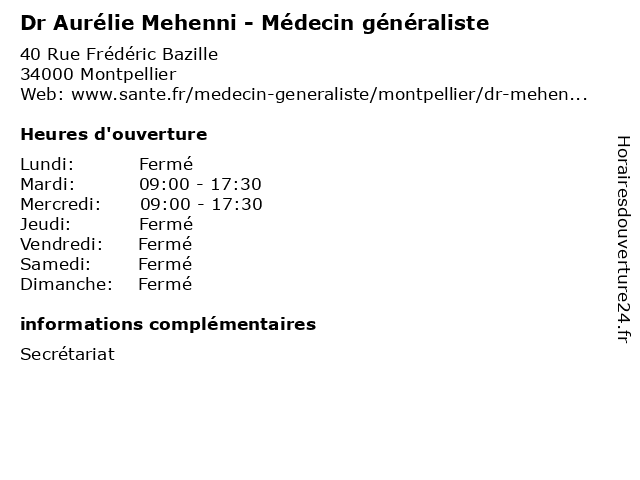Click Mercredi's 09:00 - 17:30 hours
This screenshot has height=480, width=640.
(x=201, y=204)
